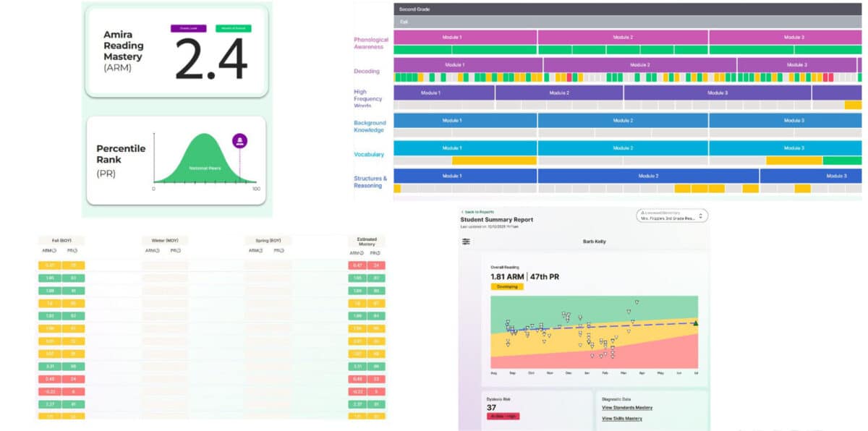The height and width of the screenshot is (431, 868).
Task: Click the green 3.31 cell in Fall column
Action: pyautogui.click(x=50, y=366)
